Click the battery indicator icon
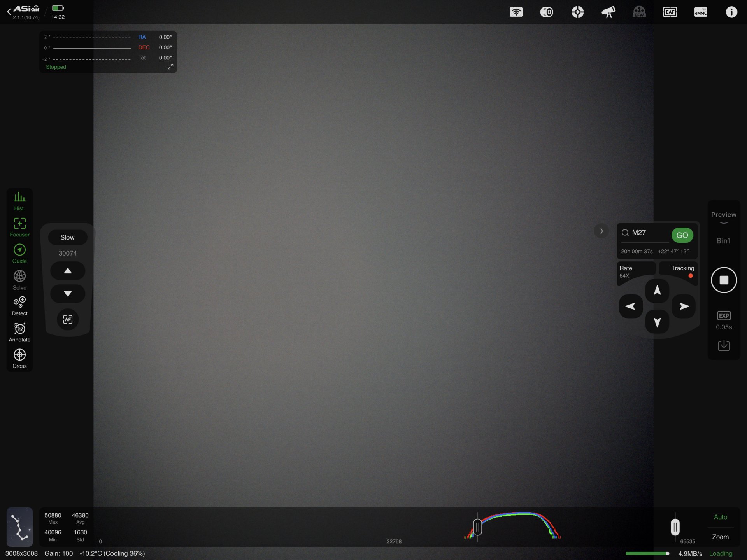 (58, 8)
